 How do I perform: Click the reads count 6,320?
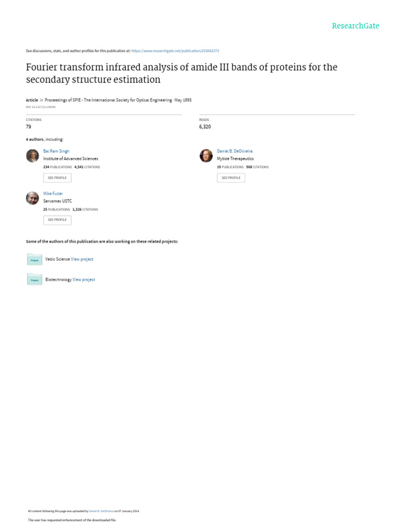point(205,126)
